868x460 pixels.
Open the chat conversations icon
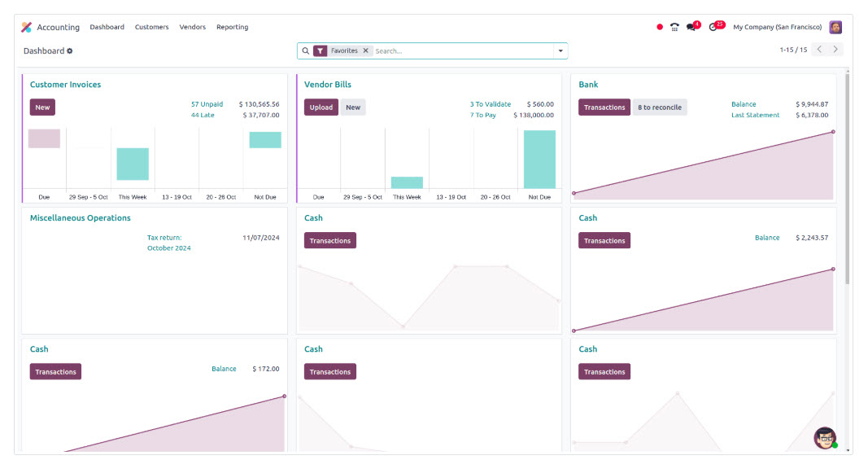(x=691, y=27)
